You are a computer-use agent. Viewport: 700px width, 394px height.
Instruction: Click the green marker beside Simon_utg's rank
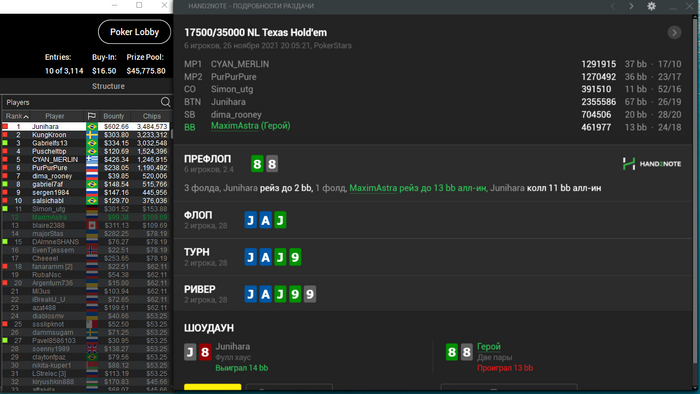(5, 209)
